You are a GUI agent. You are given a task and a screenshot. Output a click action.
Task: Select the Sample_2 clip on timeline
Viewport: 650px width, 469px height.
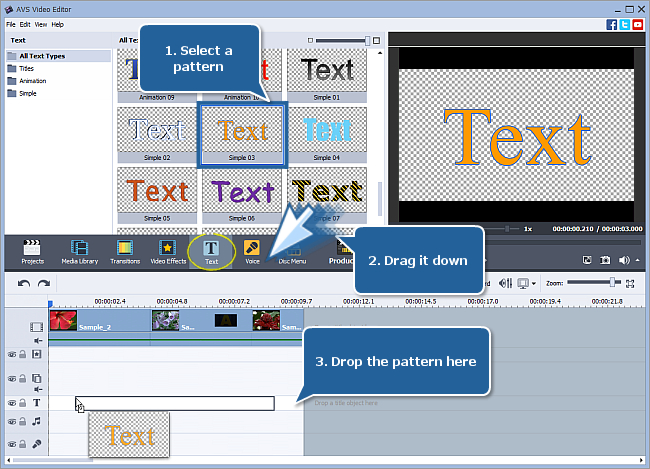[99, 321]
